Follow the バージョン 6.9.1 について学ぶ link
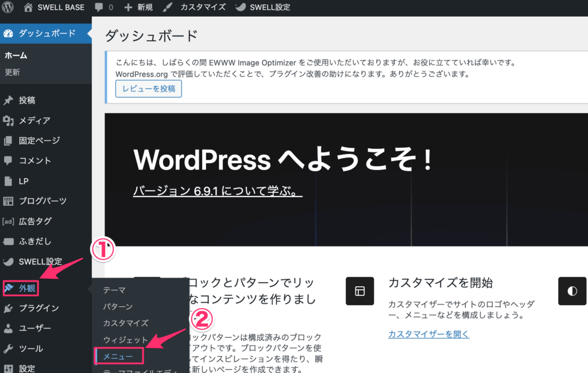Image resolution: width=588 pixels, height=373 pixels. point(218,191)
